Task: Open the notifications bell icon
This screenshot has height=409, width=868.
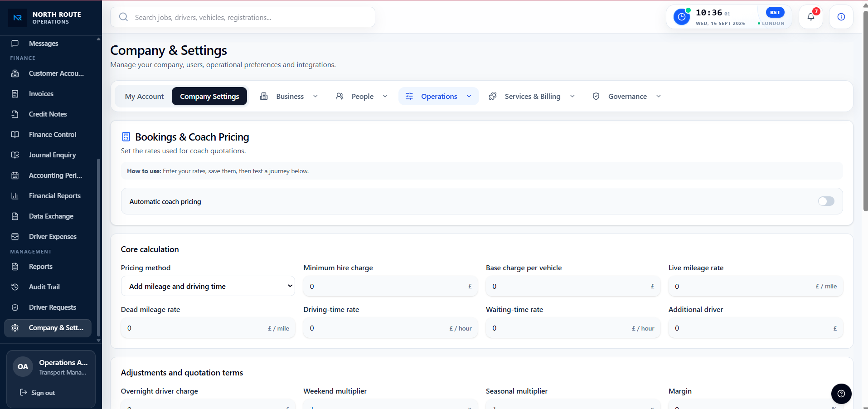Action: point(810,17)
